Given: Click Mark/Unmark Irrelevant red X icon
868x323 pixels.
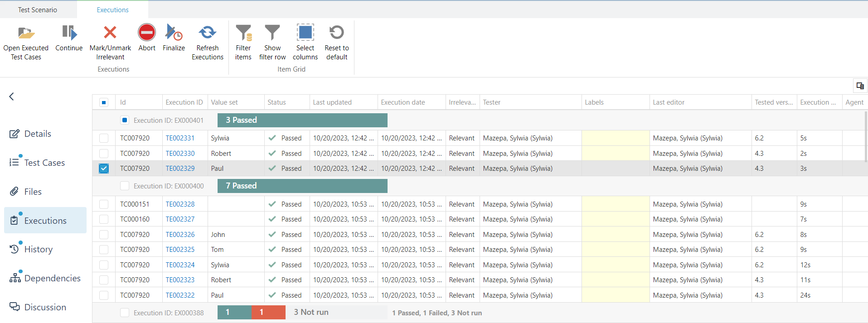Looking at the screenshot, I should coord(110,33).
